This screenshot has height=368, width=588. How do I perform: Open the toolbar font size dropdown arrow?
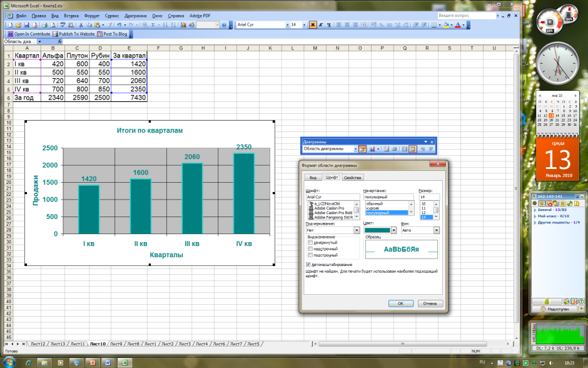point(304,25)
